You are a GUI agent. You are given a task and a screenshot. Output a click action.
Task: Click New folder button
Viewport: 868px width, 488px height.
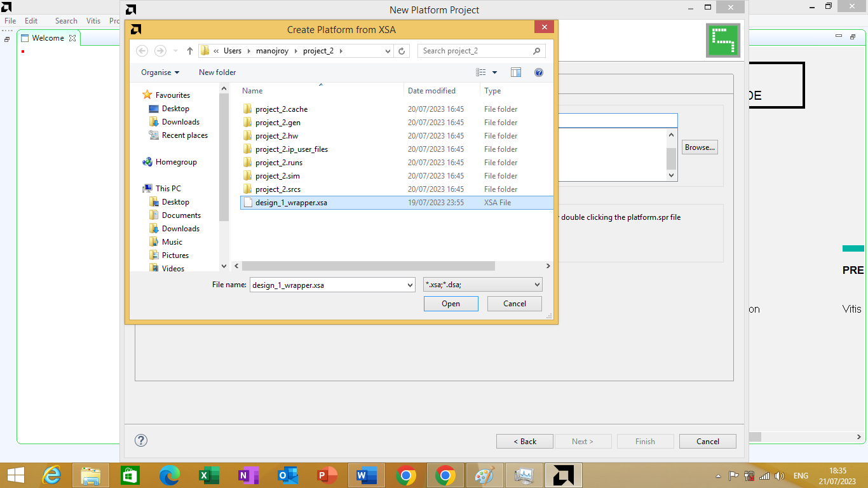217,72
